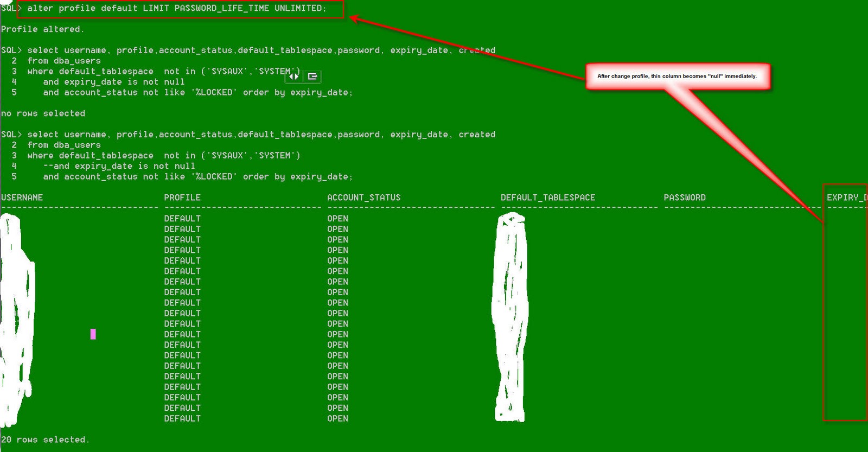Click the 'alter profile default LIMIT PASSWORD_LIFE_TIME UNLIMITED' command
This screenshot has height=452, width=868.
[x=177, y=8]
